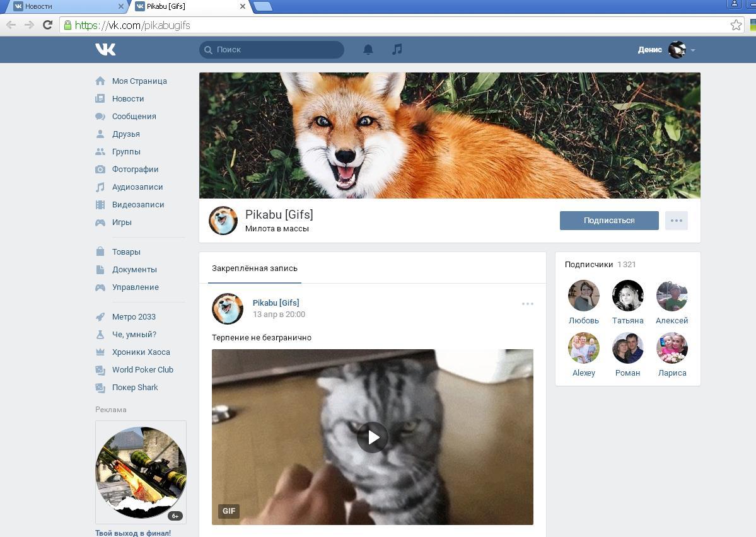Click the rocket icon beside Метро 2033
756x537 pixels.
tap(100, 316)
